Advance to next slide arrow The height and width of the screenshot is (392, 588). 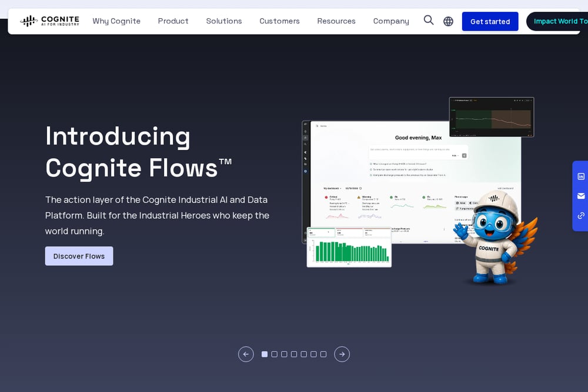coord(342,354)
